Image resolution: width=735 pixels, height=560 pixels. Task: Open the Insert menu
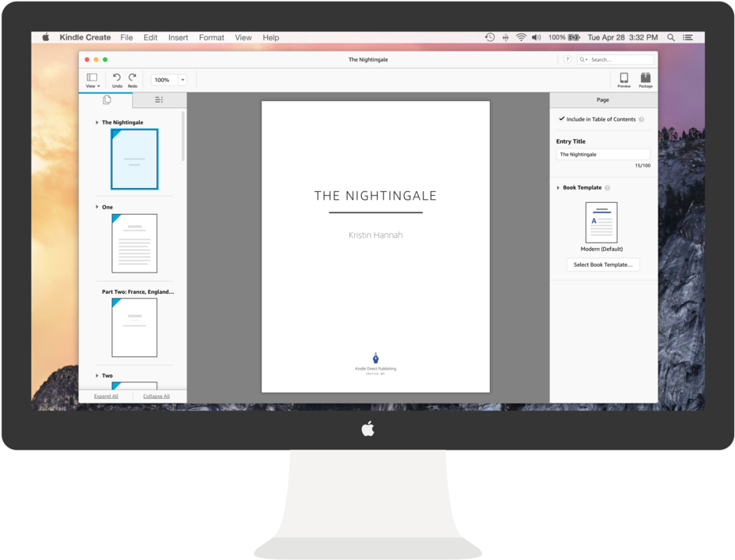pyautogui.click(x=178, y=37)
